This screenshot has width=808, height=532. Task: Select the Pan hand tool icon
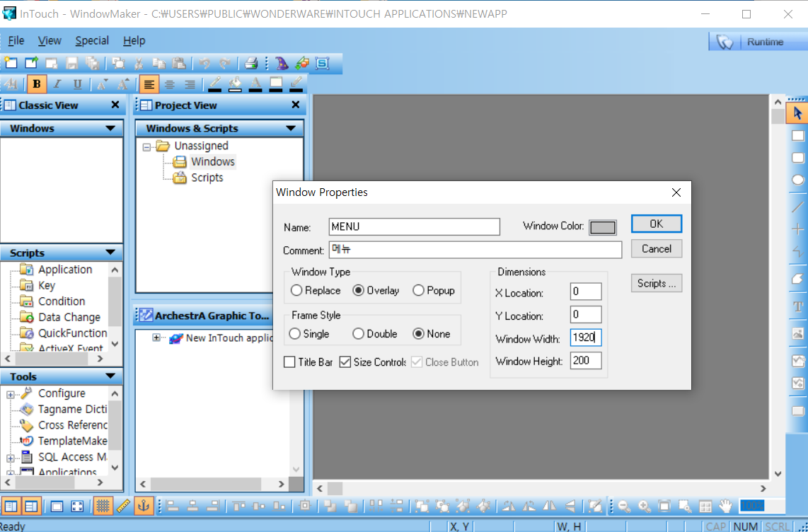point(726,507)
